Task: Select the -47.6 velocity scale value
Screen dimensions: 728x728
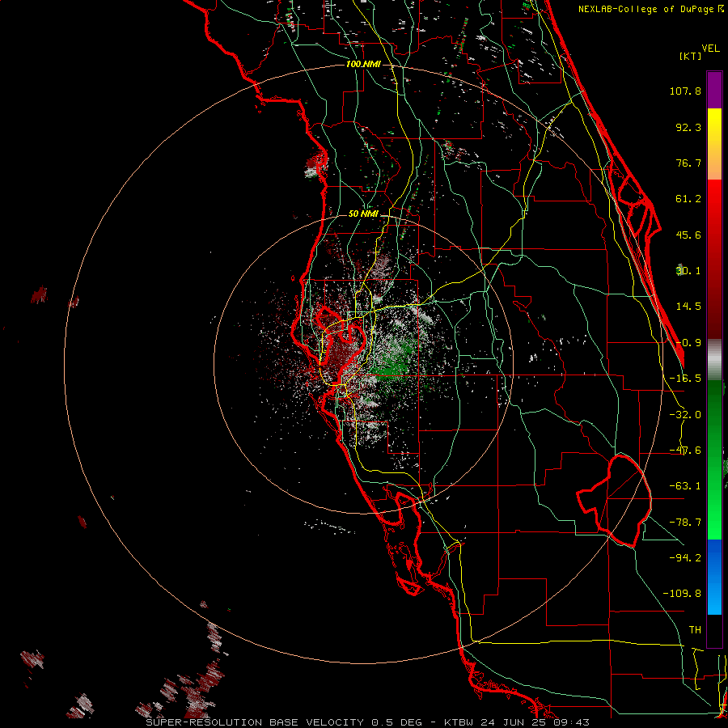Action: click(x=685, y=451)
